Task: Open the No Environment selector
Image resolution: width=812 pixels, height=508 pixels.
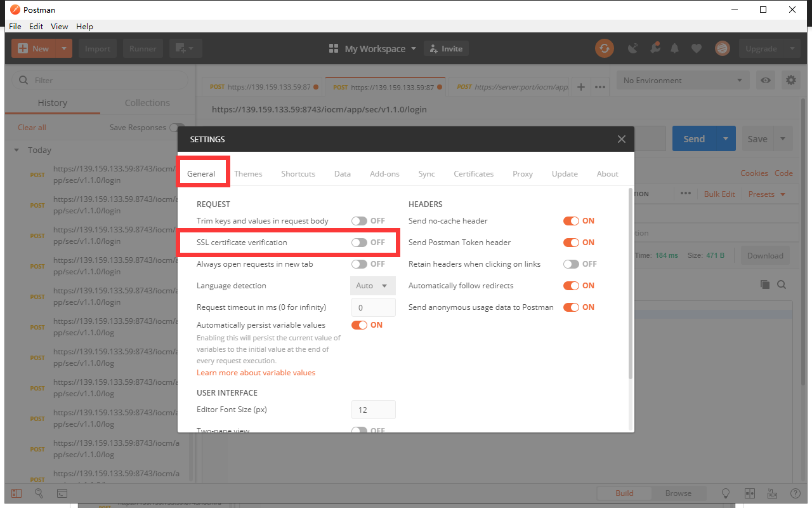Action: 683,80
